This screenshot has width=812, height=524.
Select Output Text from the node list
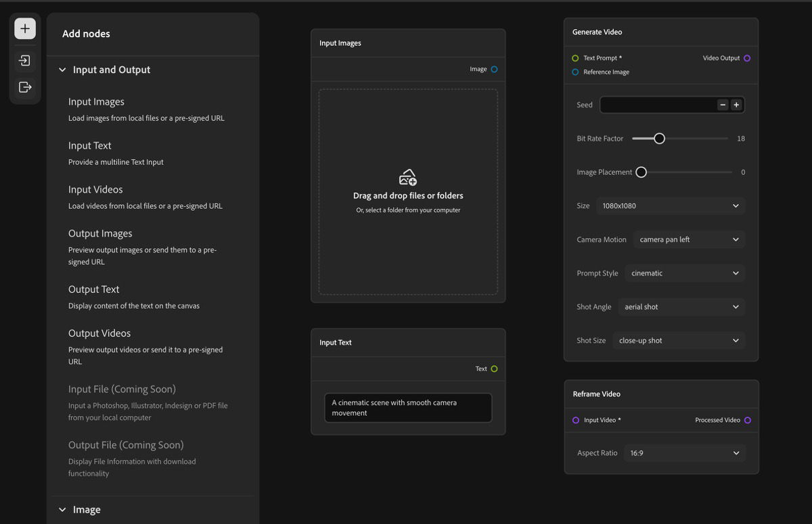(93, 289)
